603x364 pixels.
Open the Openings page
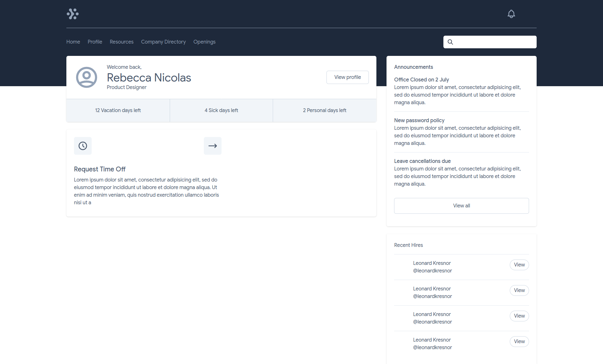coord(204,42)
